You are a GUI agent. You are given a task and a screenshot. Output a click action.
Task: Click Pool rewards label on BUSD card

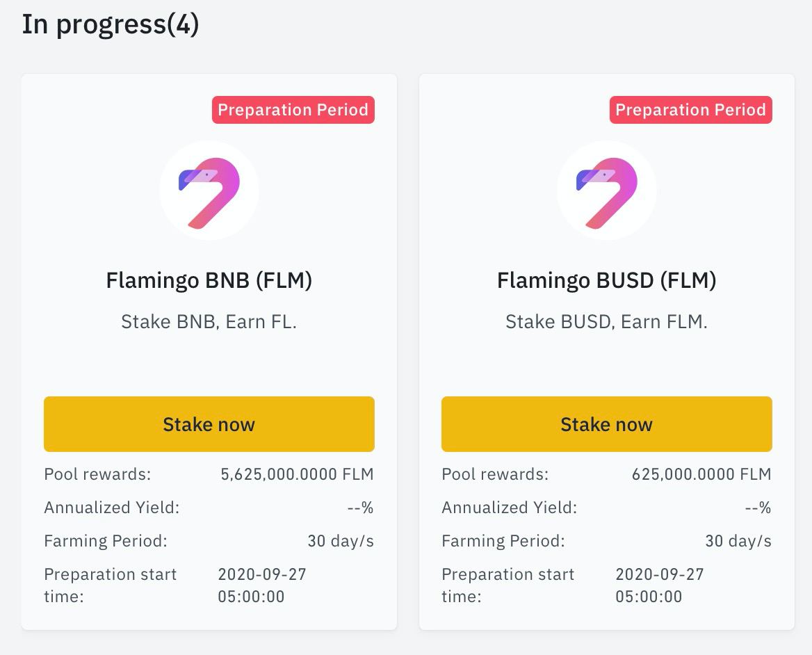[495, 474]
